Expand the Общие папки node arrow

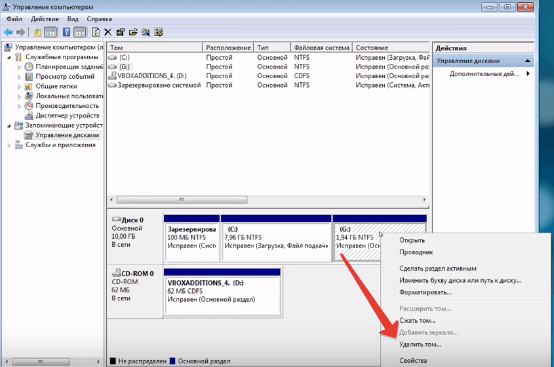tap(19, 87)
